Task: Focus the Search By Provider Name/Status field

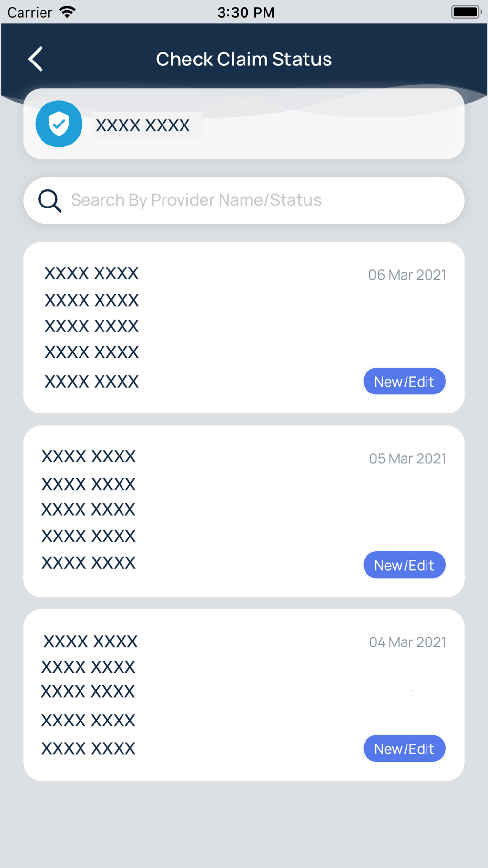Action: click(x=244, y=201)
